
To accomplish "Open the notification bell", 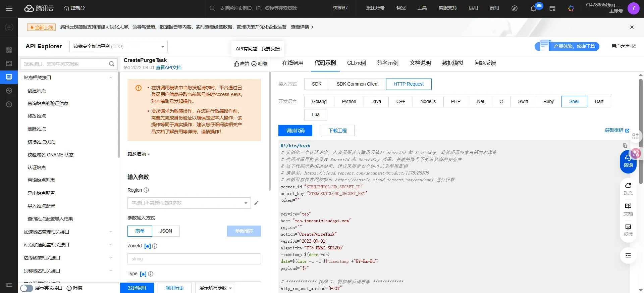I will point(533,8).
